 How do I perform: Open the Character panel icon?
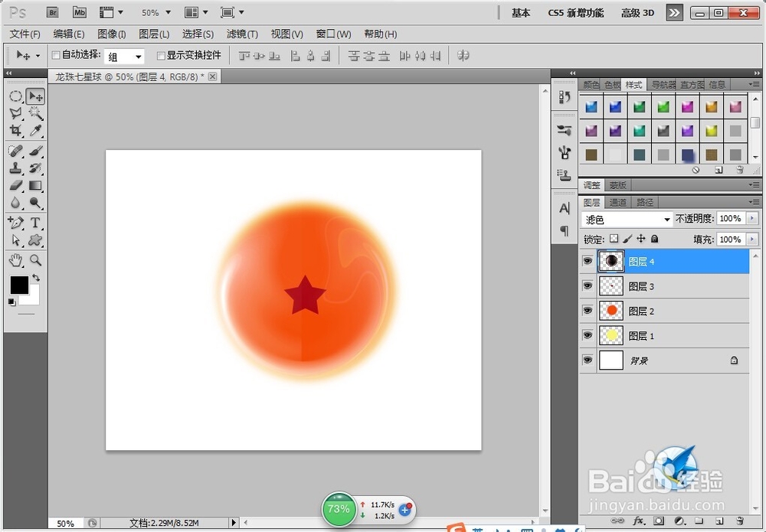tap(565, 208)
